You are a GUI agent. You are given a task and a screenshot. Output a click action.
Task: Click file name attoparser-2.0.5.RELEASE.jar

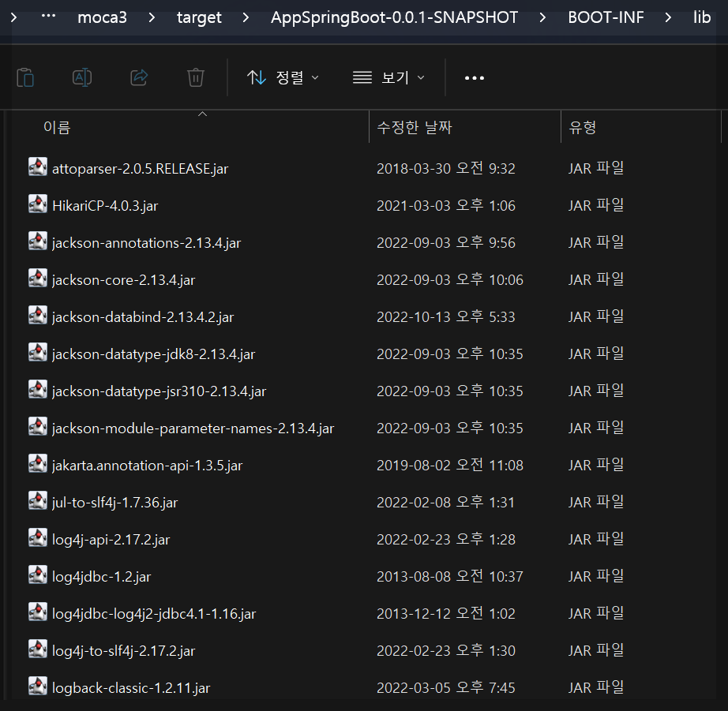(141, 168)
